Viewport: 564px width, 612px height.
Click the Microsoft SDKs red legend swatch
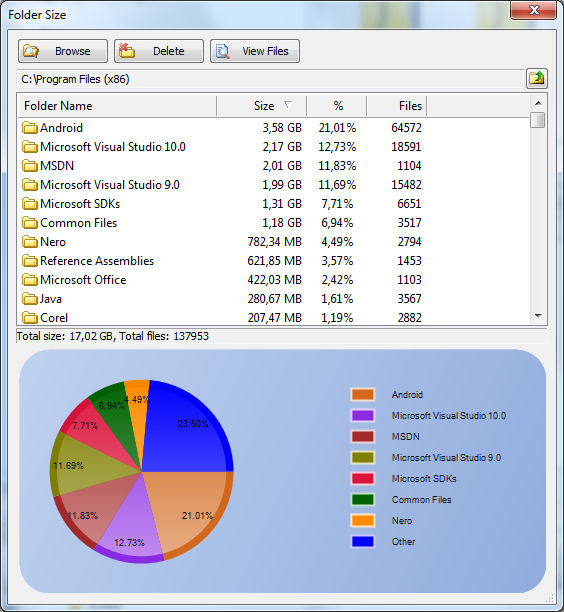tap(363, 479)
